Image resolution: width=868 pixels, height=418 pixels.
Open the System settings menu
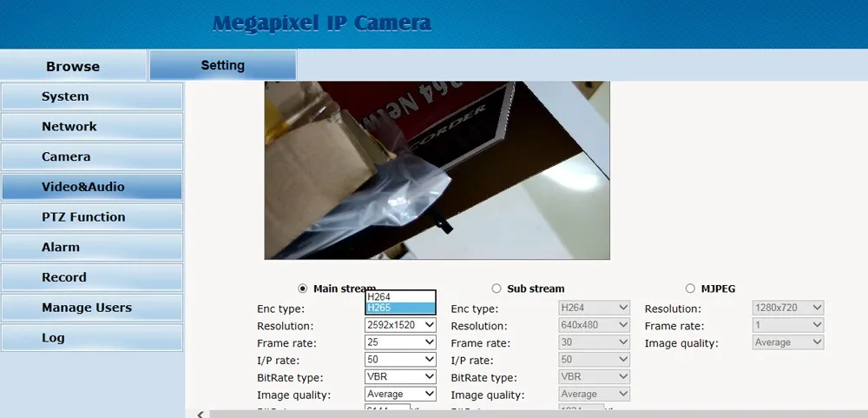(92, 96)
